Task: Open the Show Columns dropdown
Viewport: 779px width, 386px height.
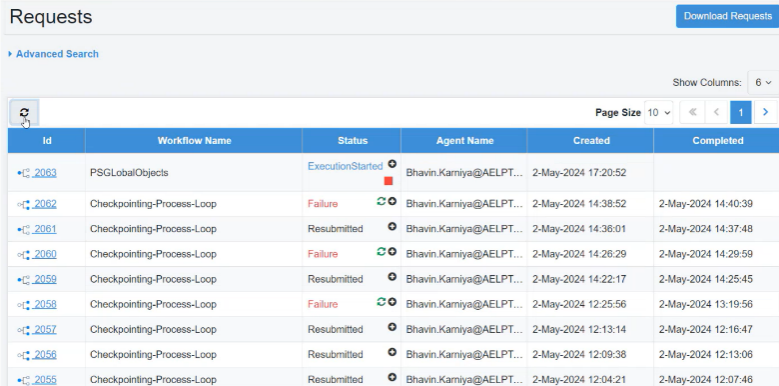Action: pos(763,82)
